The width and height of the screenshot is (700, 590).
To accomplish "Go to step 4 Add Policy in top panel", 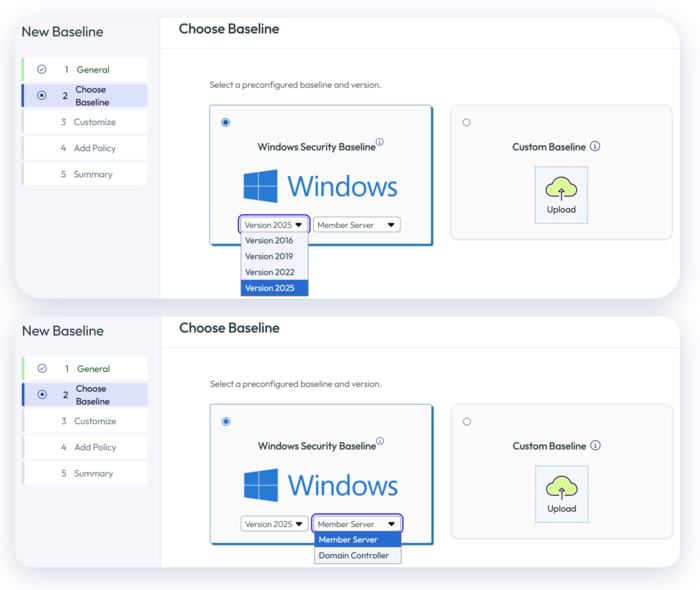I will [x=84, y=148].
